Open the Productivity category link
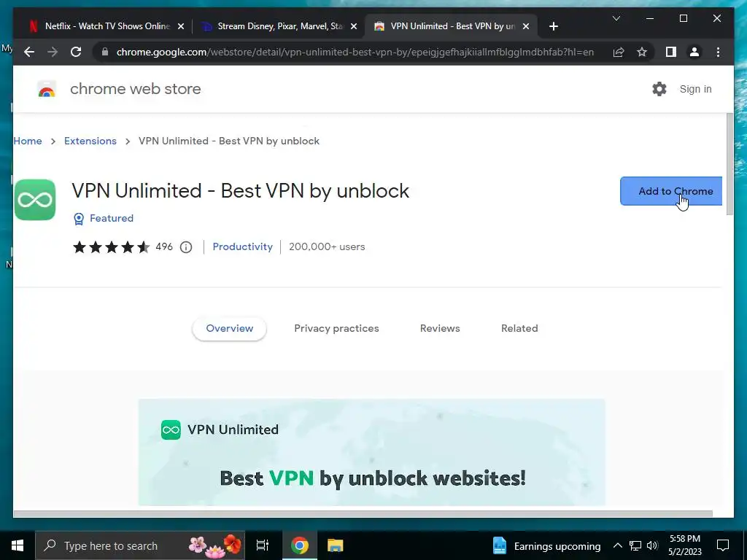The width and height of the screenshot is (747, 560). pyautogui.click(x=242, y=246)
